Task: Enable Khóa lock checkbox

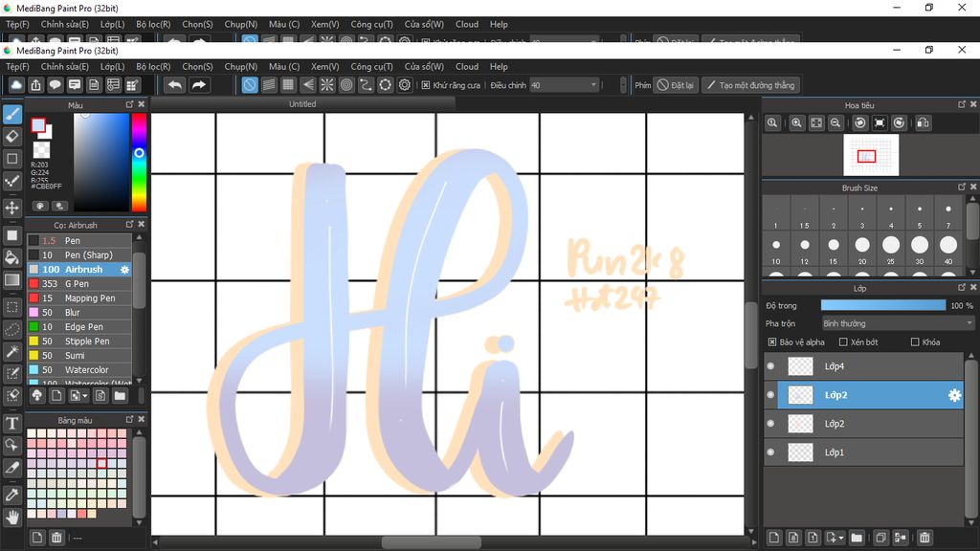Action: pyautogui.click(x=914, y=342)
